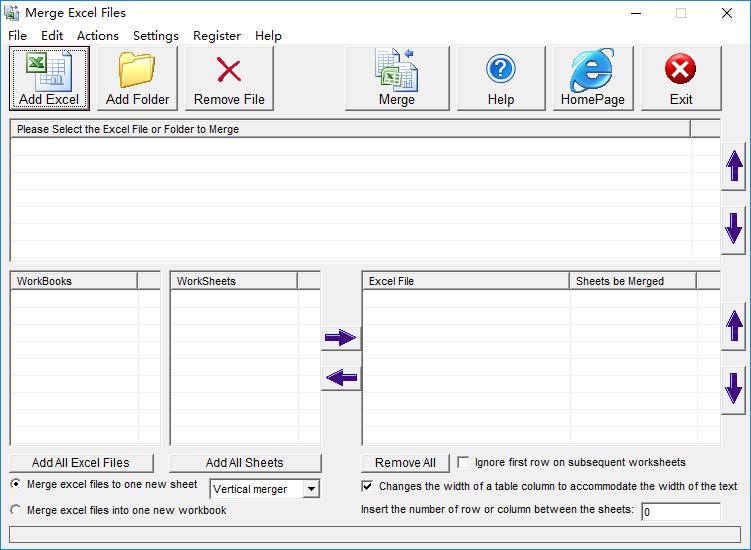751x550 pixels.
Task: Open the Settings menu
Action: (156, 36)
